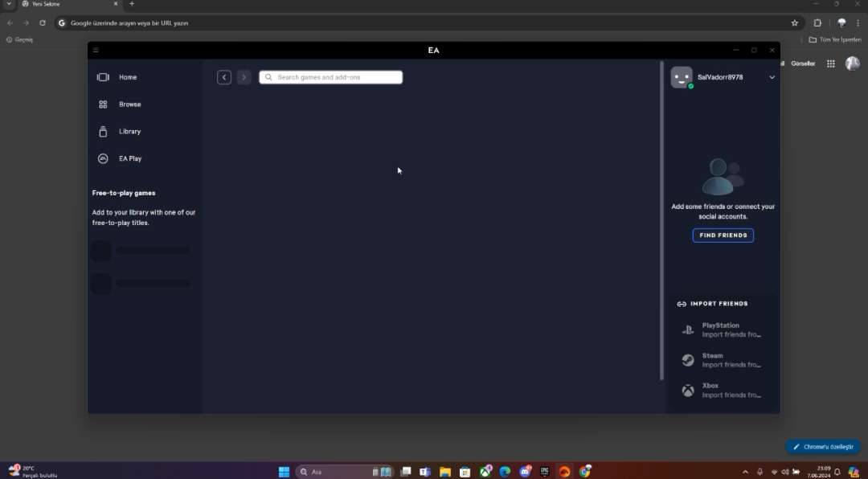Reload the Chrome page

pos(43,23)
